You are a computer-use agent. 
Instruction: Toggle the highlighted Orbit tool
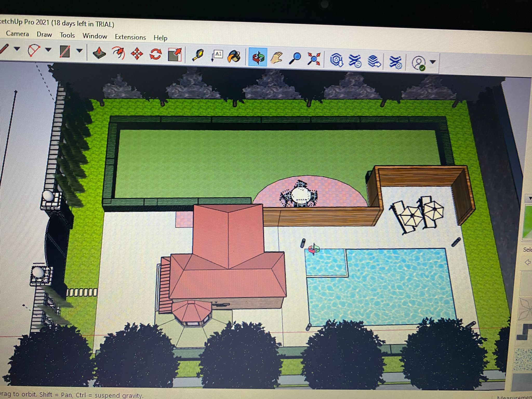coord(258,57)
